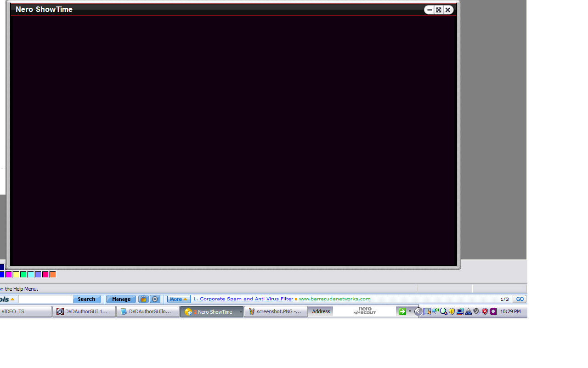Open the ship-shaped tray icon

(468, 311)
